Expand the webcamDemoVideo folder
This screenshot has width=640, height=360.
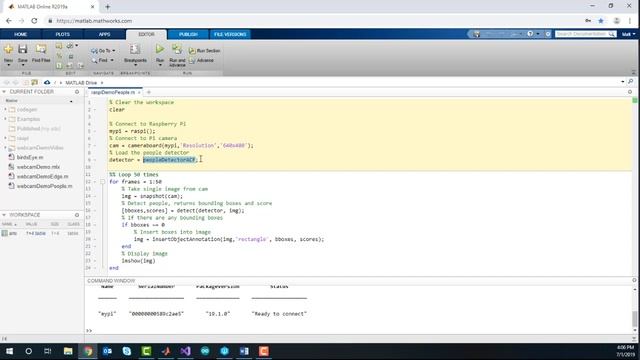click(x=5, y=148)
